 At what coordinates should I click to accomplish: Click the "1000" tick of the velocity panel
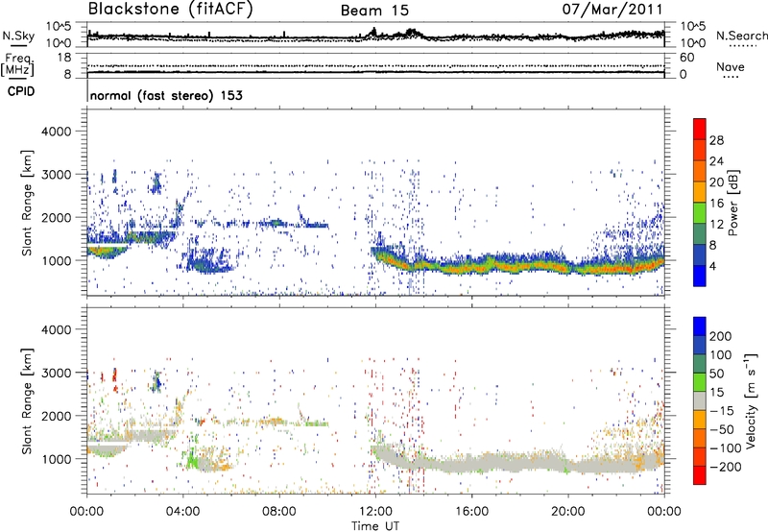56,459
